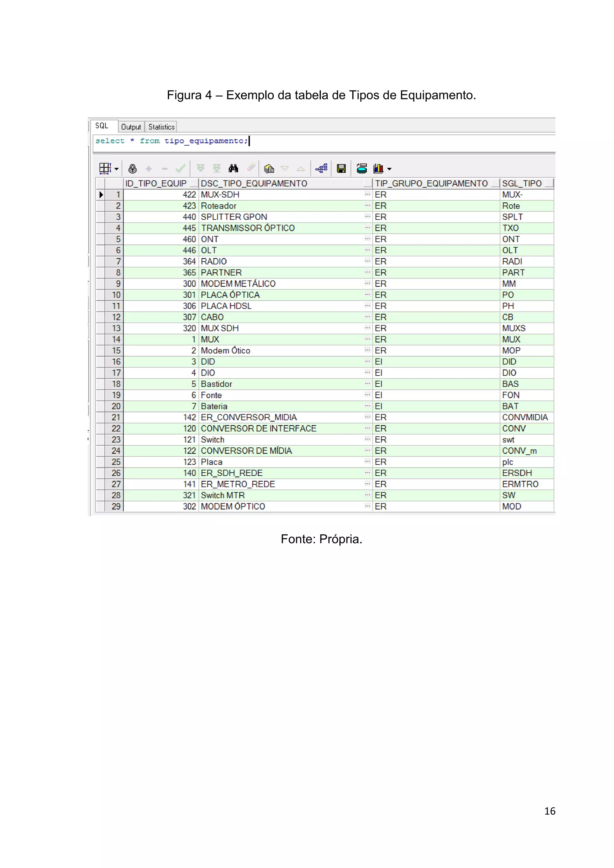Open the grid layout dropdown arrow
The image size is (614, 868).
(116, 169)
